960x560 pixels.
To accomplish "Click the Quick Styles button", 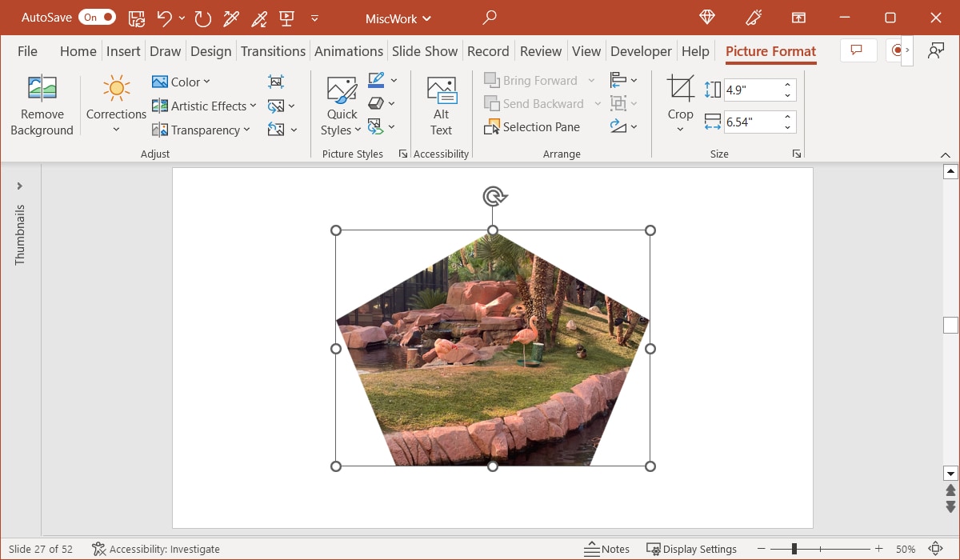I will pyautogui.click(x=341, y=102).
